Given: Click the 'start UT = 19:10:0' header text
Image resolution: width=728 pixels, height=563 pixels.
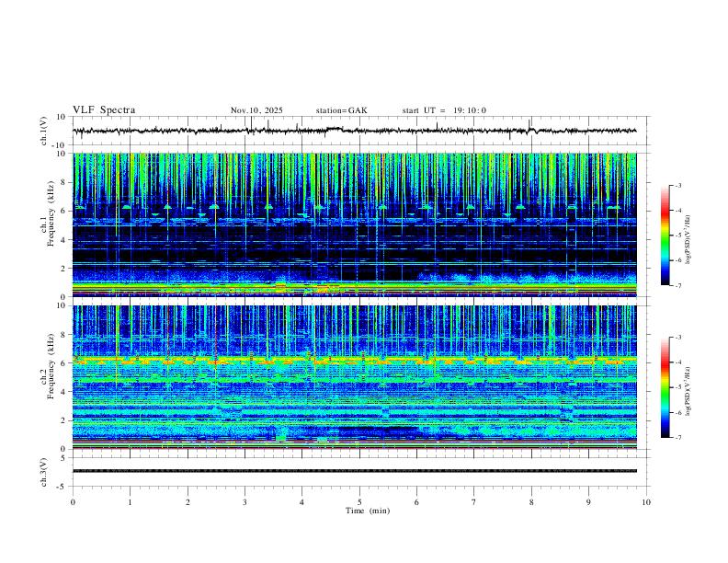Looking at the screenshot, I should (x=444, y=110).
